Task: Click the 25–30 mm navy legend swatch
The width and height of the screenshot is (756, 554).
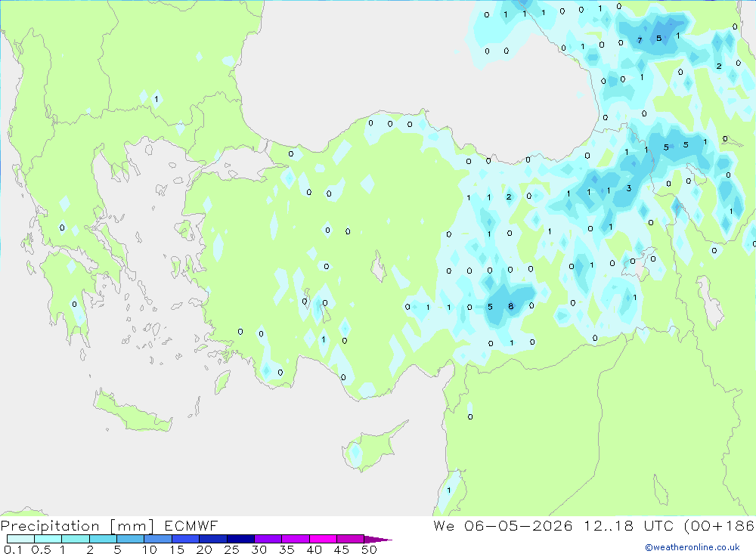Action: pyautogui.click(x=240, y=539)
